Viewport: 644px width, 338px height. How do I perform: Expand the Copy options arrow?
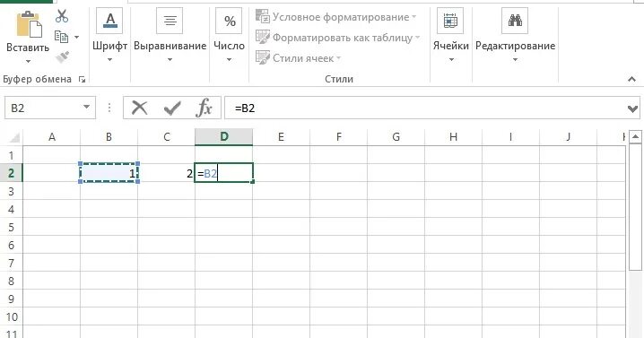(77, 38)
